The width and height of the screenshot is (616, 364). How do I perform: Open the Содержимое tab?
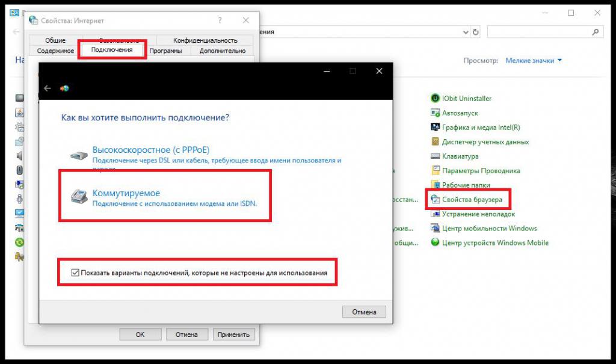pyautogui.click(x=55, y=51)
